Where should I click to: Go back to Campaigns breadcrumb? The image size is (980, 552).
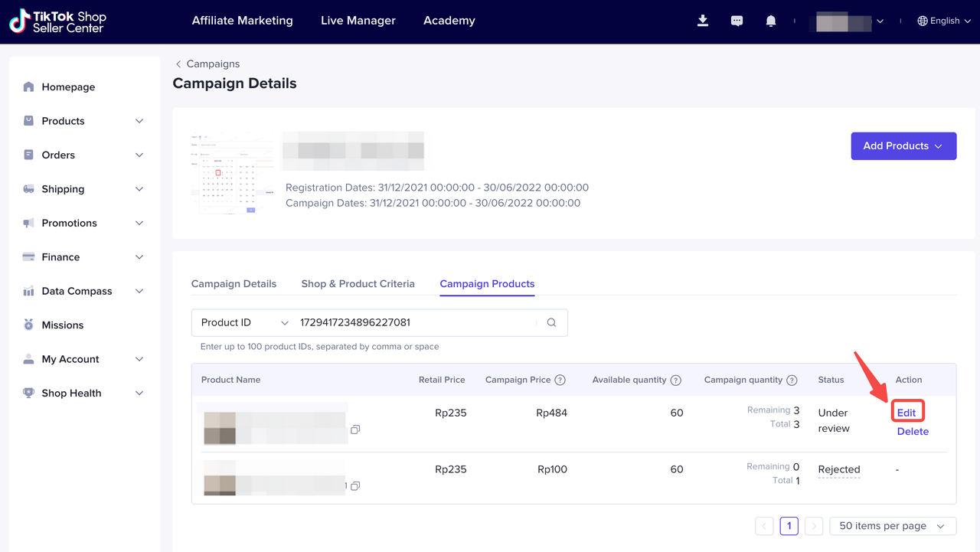[212, 64]
